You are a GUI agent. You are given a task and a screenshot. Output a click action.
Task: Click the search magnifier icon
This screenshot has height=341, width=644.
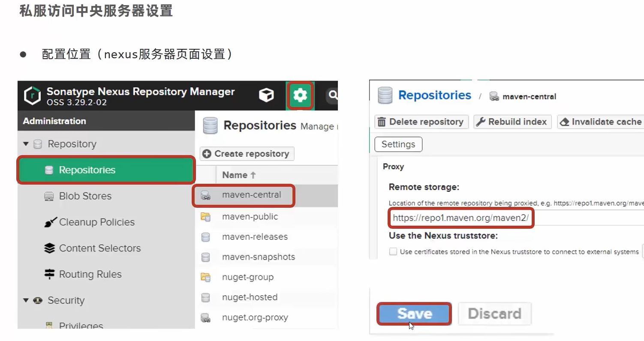[332, 95]
